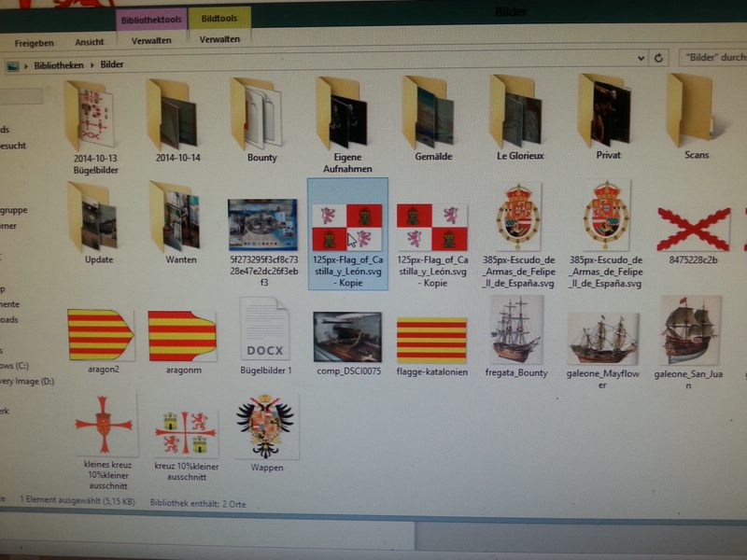747x560 pixels.
Task: Click the Bilder durchsuchen search field
Action: [x=714, y=57]
